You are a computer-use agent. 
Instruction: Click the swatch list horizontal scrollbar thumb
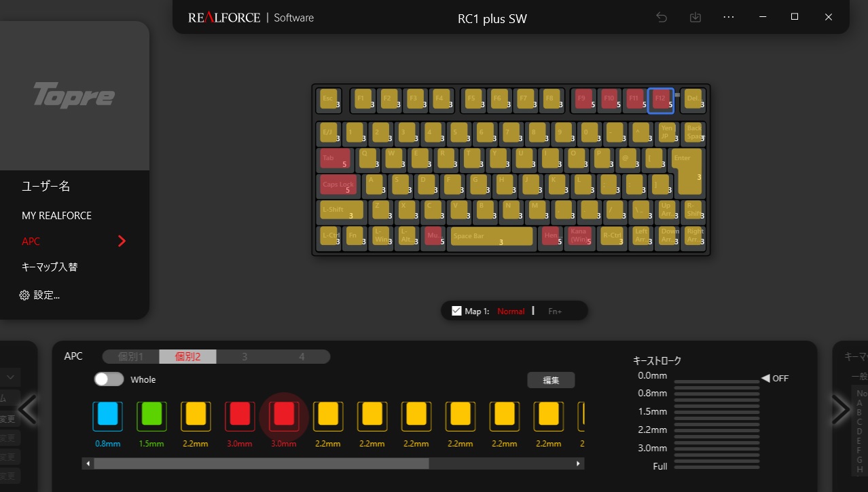(x=261, y=463)
